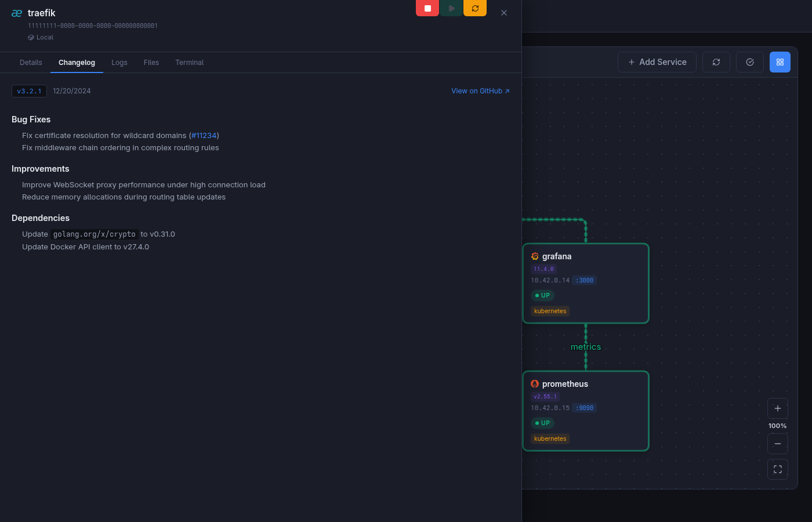Click the Local environment cube icon
This screenshot has width=812, height=522.
[31, 37]
